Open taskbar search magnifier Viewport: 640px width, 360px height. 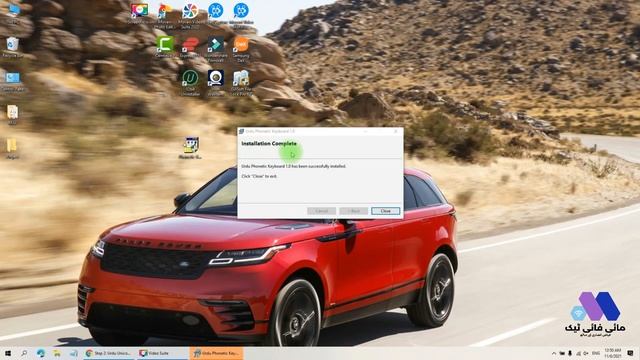(24, 353)
